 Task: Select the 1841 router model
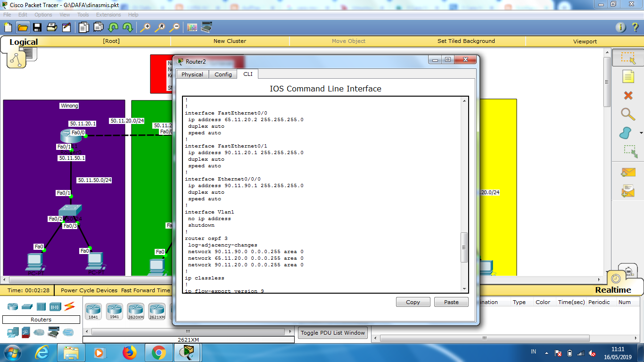pyautogui.click(x=93, y=311)
